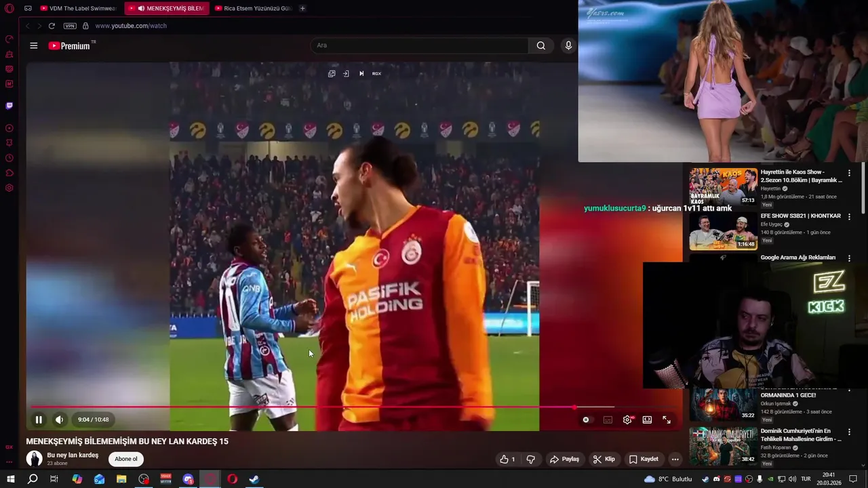Click scrollbar down arrow on suggestions
The image size is (868, 488).
[x=863, y=466]
